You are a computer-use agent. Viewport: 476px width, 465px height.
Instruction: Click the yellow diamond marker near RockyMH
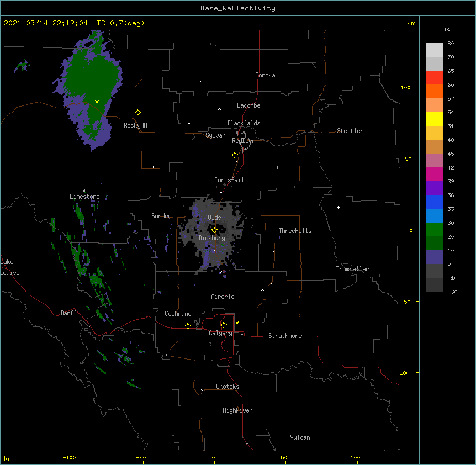tap(137, 113)
